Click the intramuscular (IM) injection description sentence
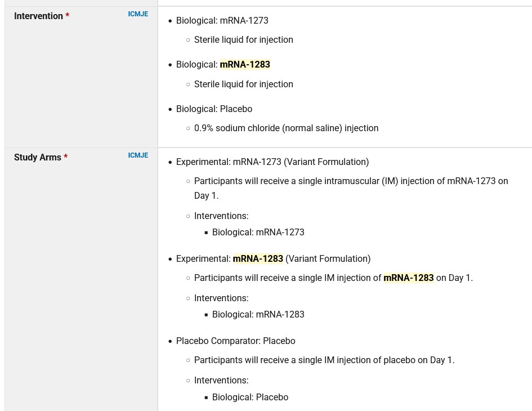Image resolution: width=532 pixels, height=411 pixels. (x=351, y=181)
